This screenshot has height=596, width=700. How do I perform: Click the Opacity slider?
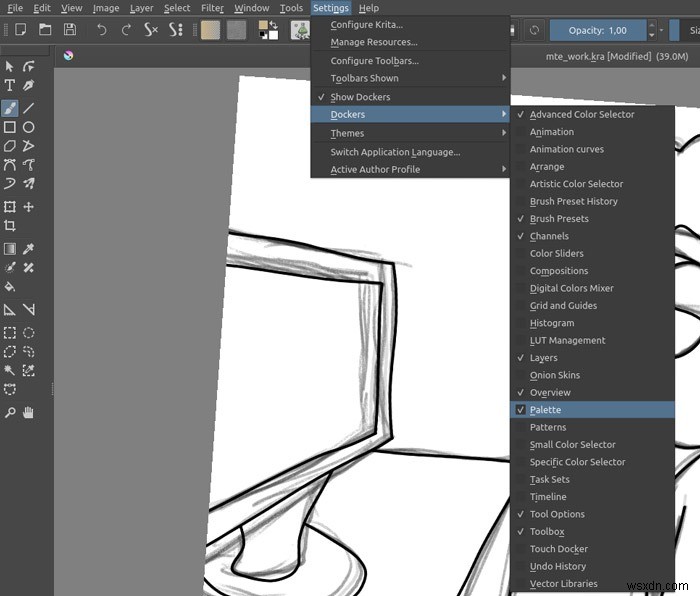(598, 30)
